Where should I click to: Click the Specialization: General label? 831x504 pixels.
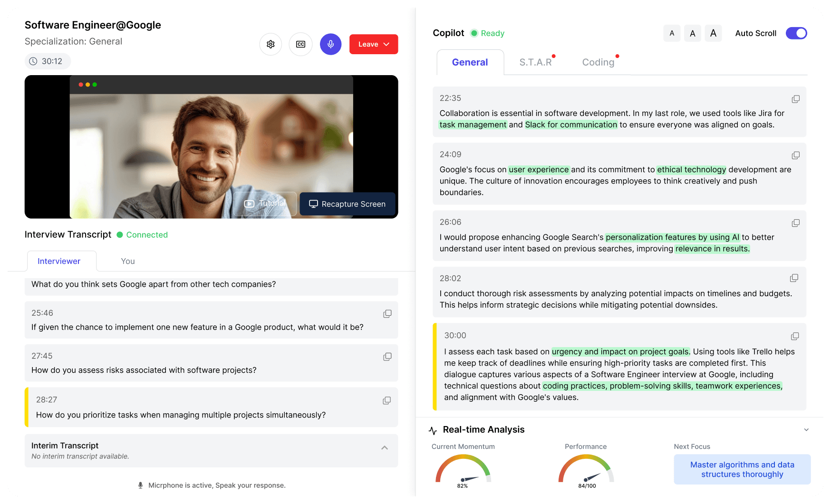pyautogui.click(x=73, y=41)
